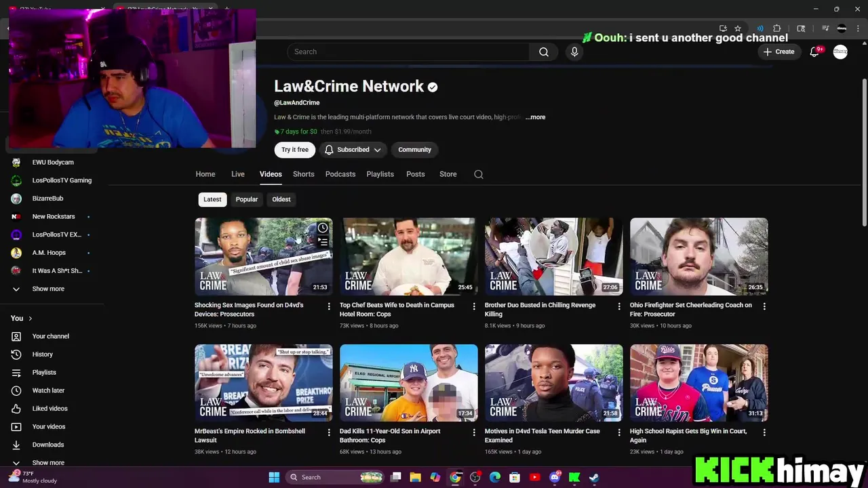Switch to the Podcasts tab
This screenshot has width=868, height=488.
(340, 174)
